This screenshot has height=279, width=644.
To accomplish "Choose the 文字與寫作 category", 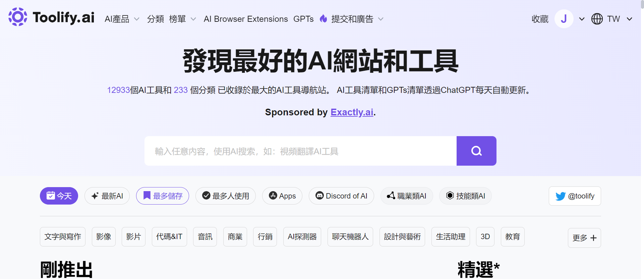I will (x=63, y=237).
